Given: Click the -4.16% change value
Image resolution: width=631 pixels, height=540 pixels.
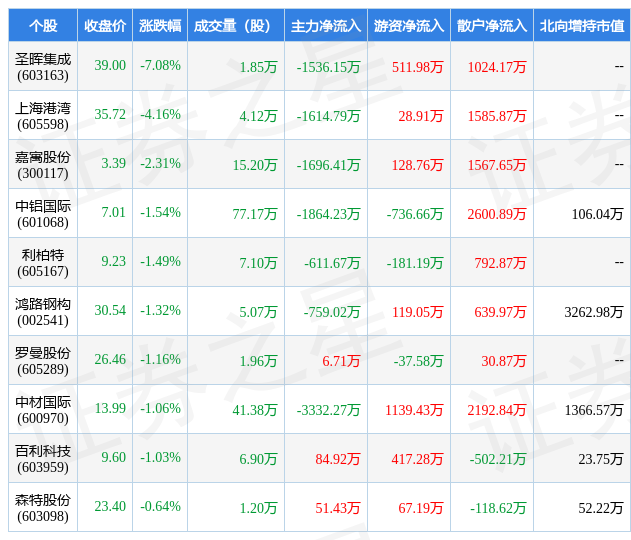Looking at the screenshot, I should 160,114.
